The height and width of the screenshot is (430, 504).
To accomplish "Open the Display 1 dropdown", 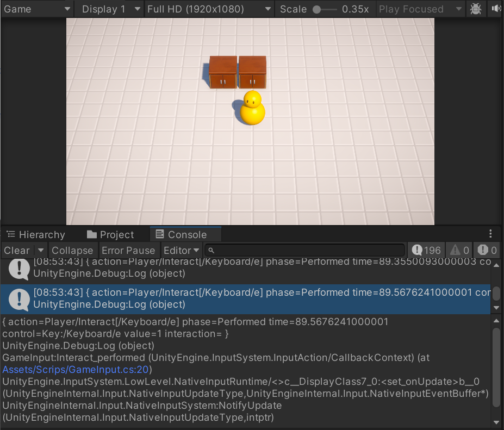I will point(109,9).
